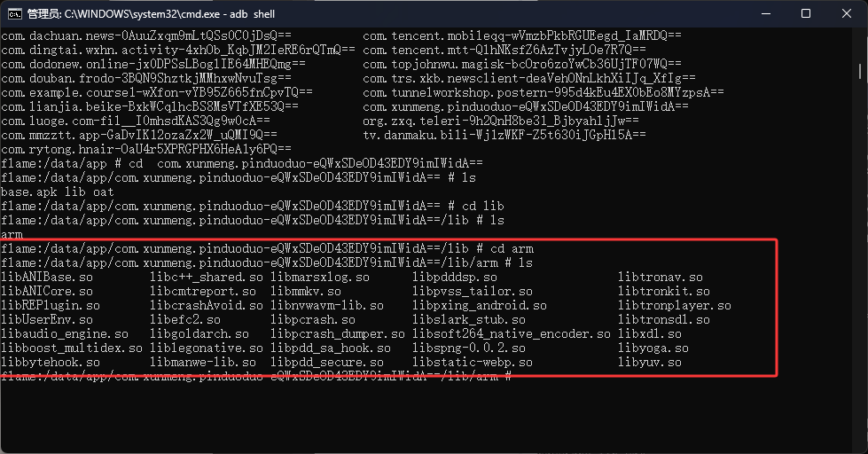Click on libpxing_android.so entry

(x=480, y=306)
